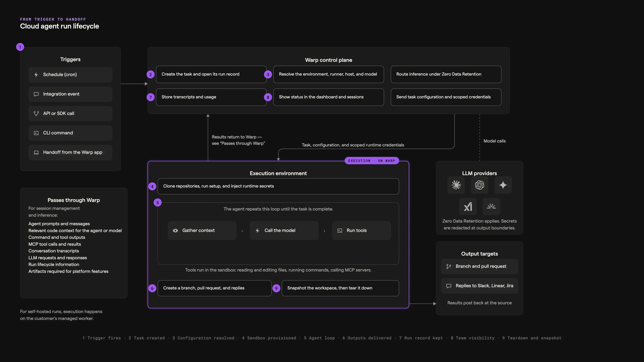Click the Cloud agent run lifecycle title

[x=60, y=26]
